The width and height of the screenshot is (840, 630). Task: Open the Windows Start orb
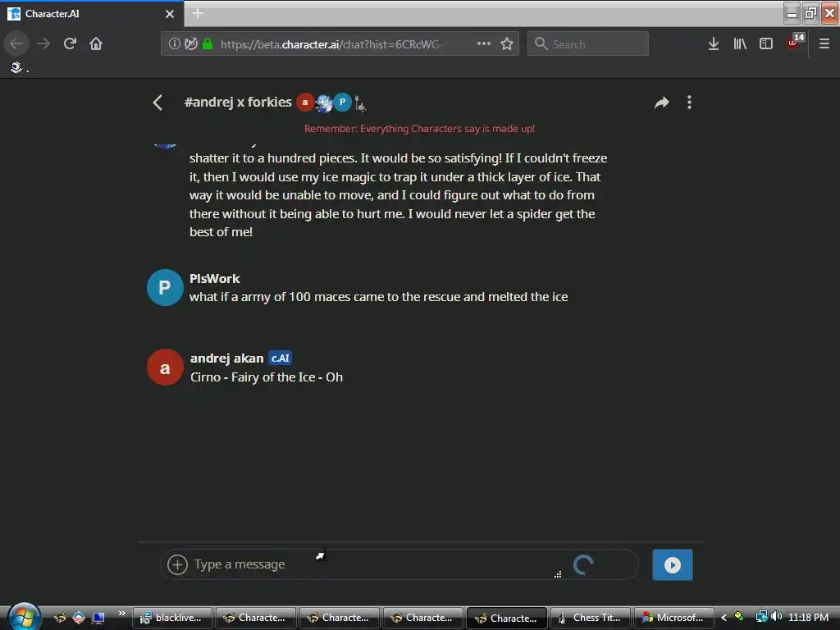coord(24,616)
